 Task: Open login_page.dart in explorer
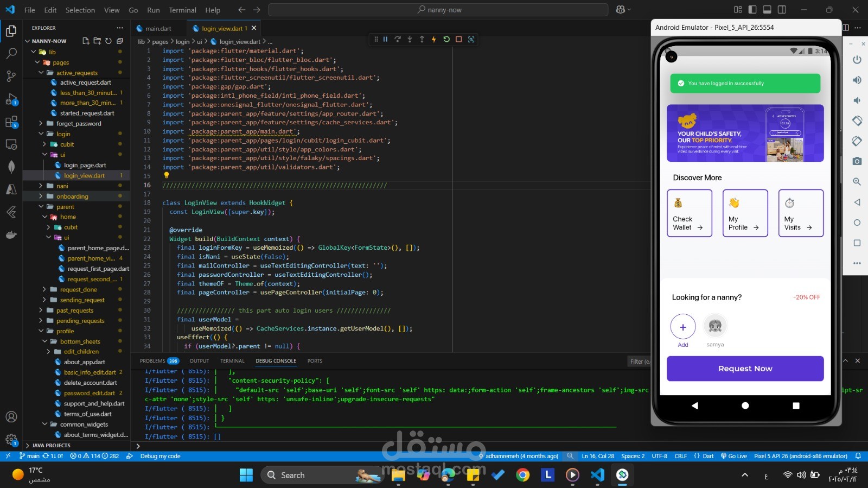pyautogui.click(x=85, y=166)
